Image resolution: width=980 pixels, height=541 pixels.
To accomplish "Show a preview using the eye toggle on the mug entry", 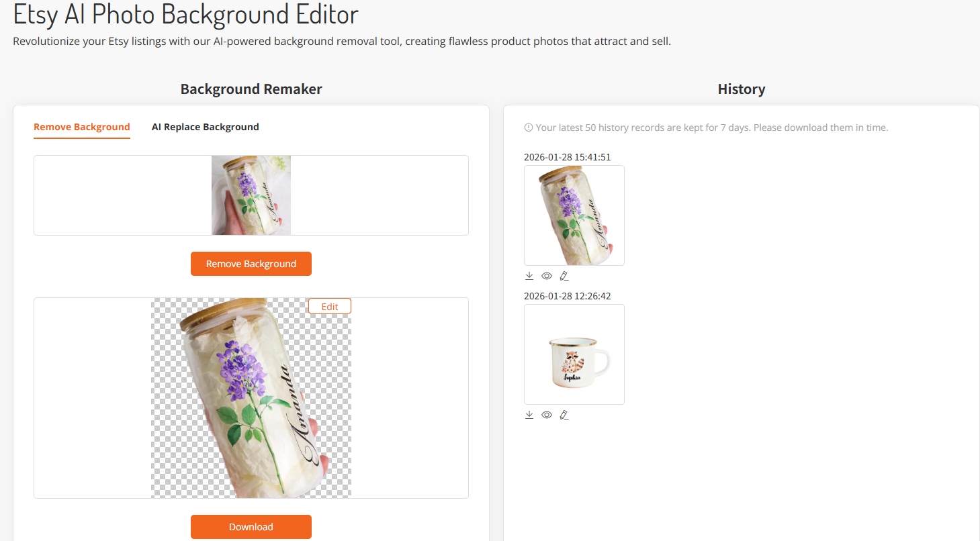I will coord(547,414).
